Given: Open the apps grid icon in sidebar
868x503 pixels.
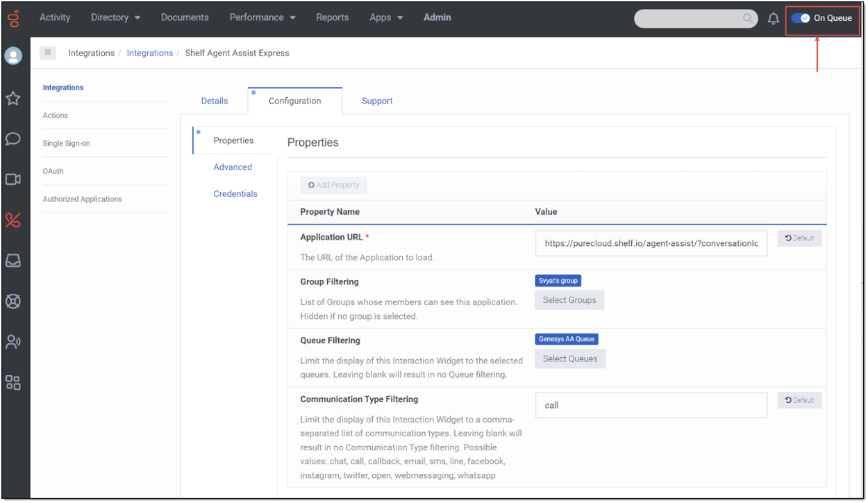Looking at the screenshot, I should coord(13,382).
